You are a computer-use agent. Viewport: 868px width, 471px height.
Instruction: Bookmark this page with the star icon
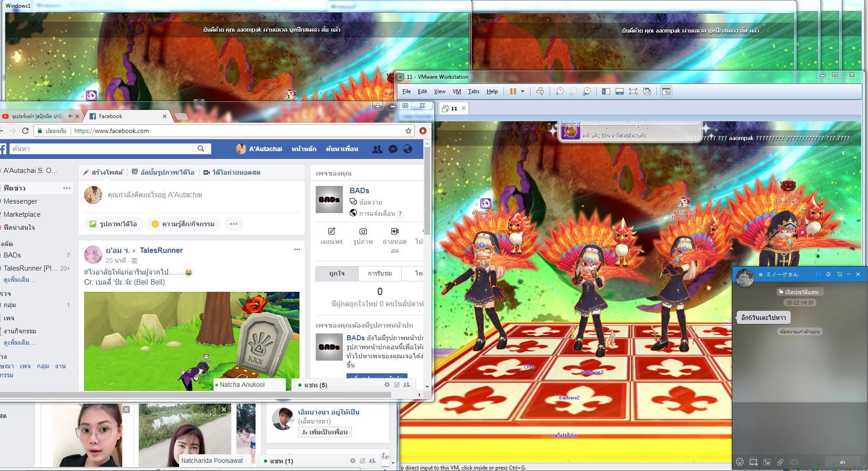pos(408,131)
